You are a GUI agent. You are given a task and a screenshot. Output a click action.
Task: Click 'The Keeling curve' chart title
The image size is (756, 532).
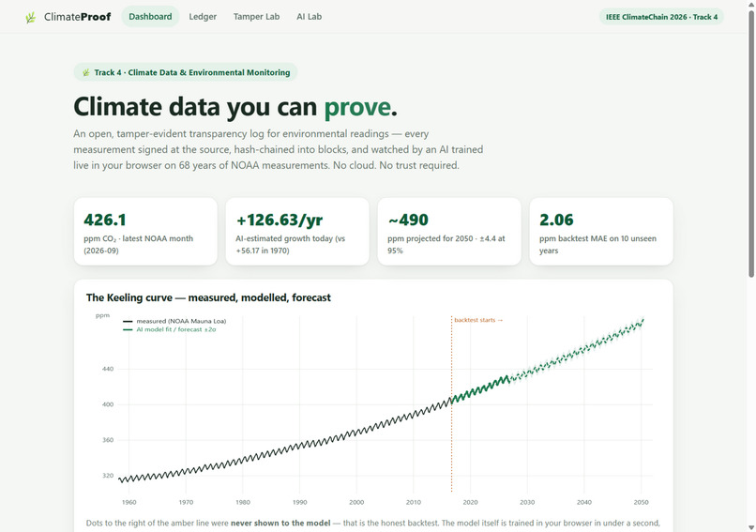coord(208,297)
